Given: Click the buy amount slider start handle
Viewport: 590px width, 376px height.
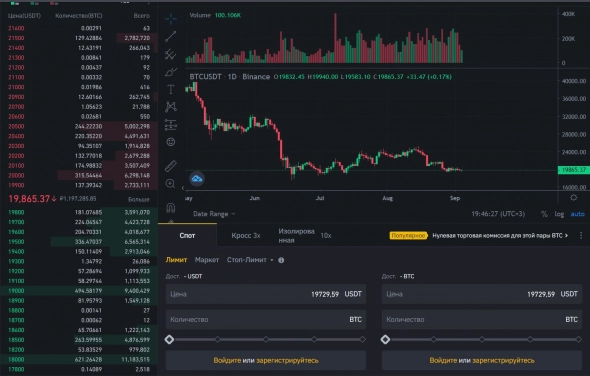Looking at the screenshot, I should pos(169,339).
